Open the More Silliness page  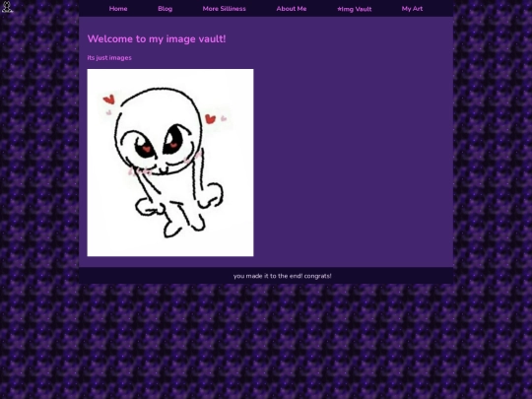tap(224, 9)
